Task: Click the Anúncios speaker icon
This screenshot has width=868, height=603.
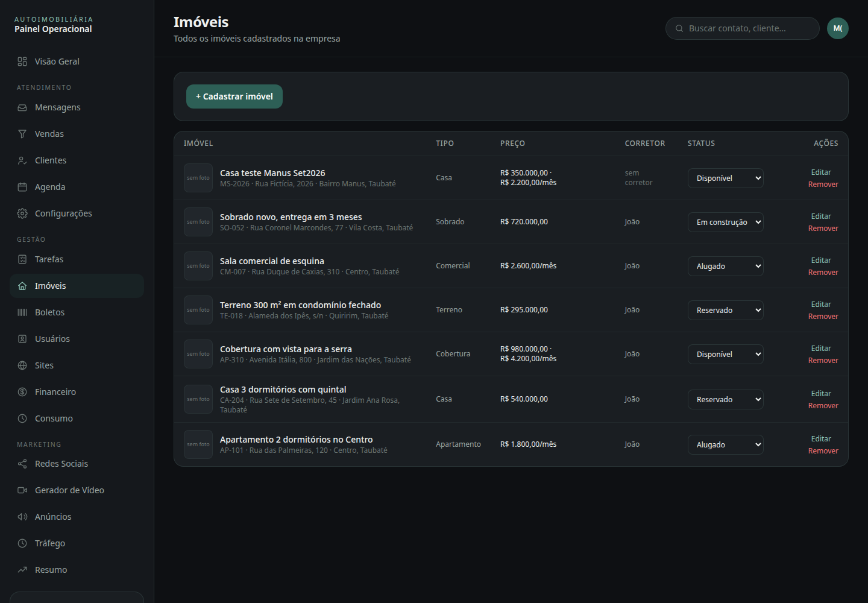Action: click(x=22, y=517)
